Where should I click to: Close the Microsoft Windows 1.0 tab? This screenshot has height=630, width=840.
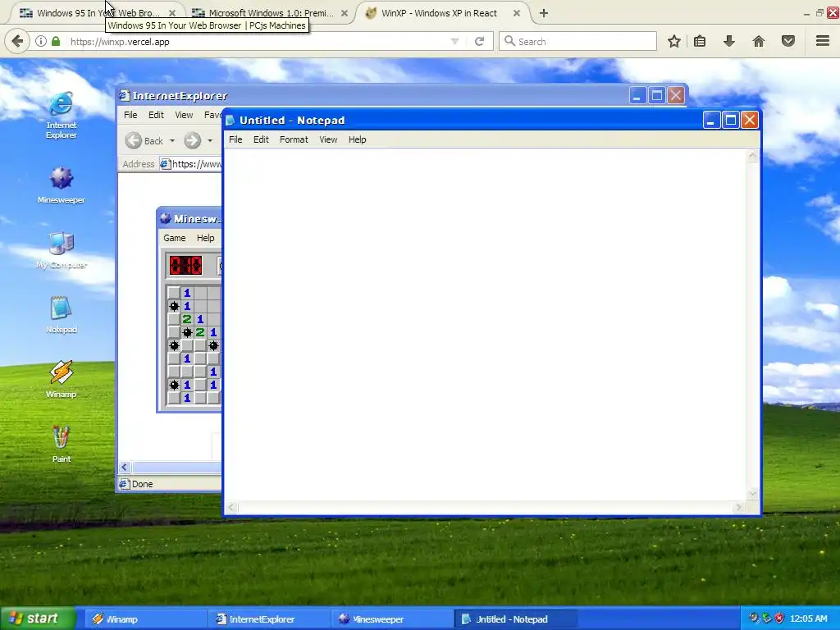click(x=345, y=13)
